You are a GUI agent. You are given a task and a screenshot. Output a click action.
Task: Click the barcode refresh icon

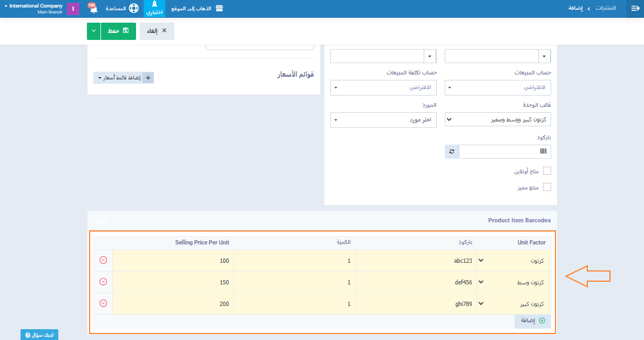point(452,152)
